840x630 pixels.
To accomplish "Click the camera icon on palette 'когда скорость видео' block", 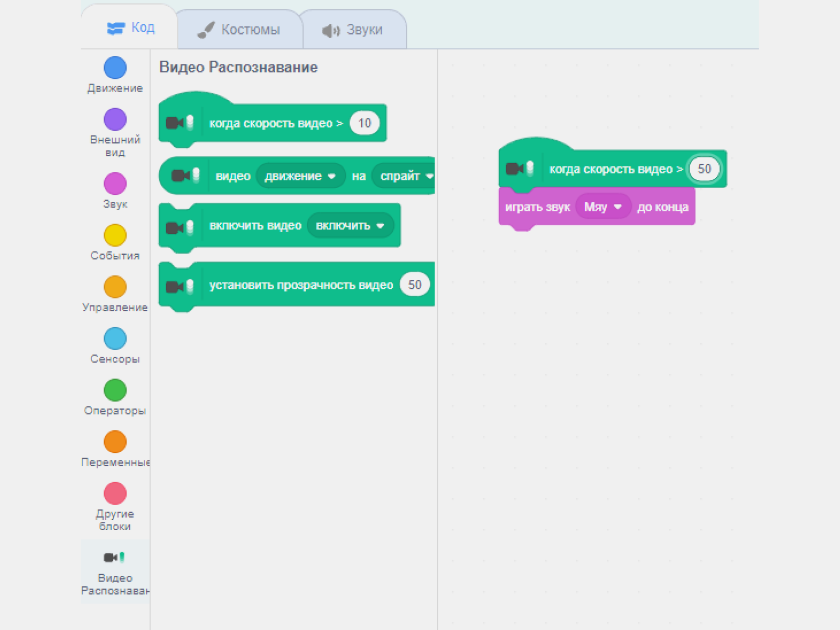I will (179, 122).
